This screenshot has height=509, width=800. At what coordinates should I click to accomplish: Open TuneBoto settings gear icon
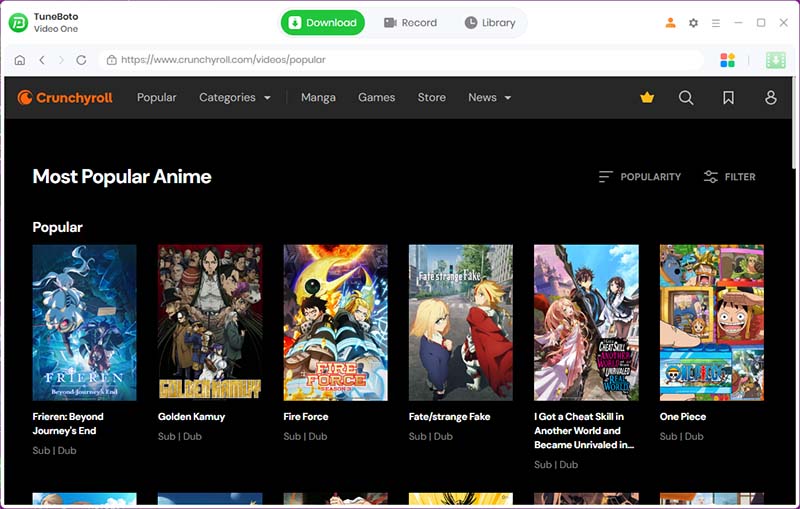693,23
